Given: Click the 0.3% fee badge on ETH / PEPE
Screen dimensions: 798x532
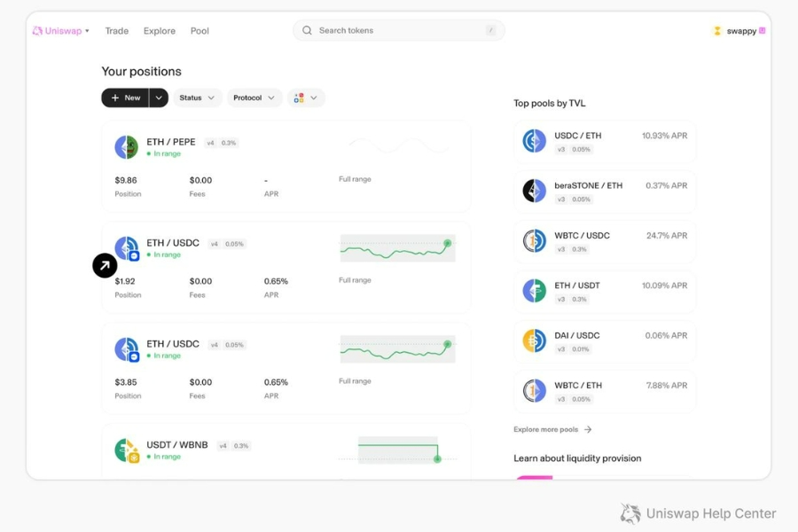Looking at the screenshot, I should tap(229, 143).
